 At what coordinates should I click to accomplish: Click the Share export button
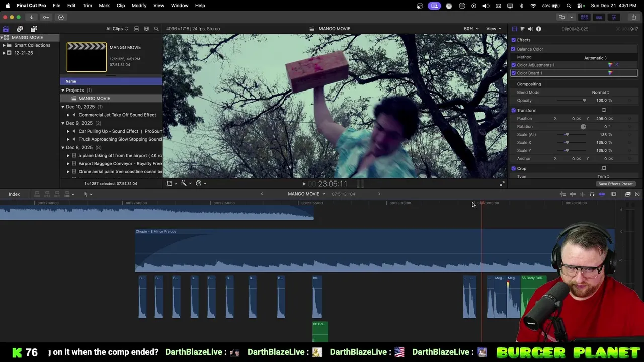click(x=633, y=17)
